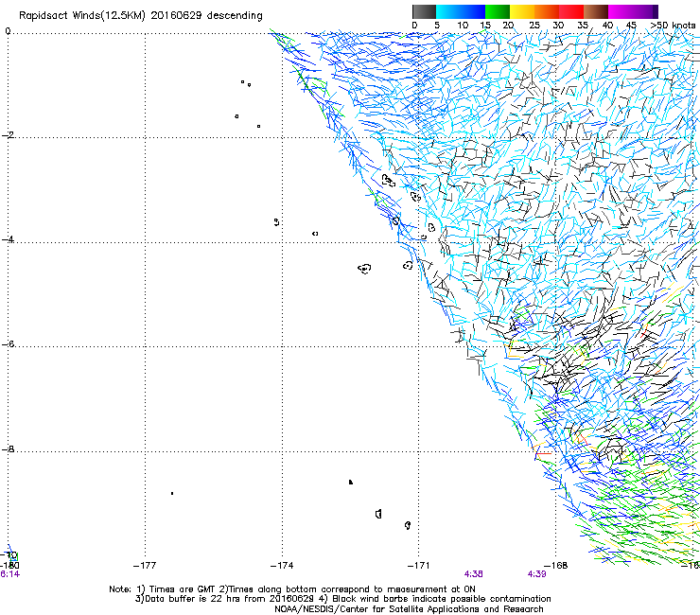Screen dimensions: 700x615
Task: Click the dark blue 10-15 knots segment
Action: (473, 11)
